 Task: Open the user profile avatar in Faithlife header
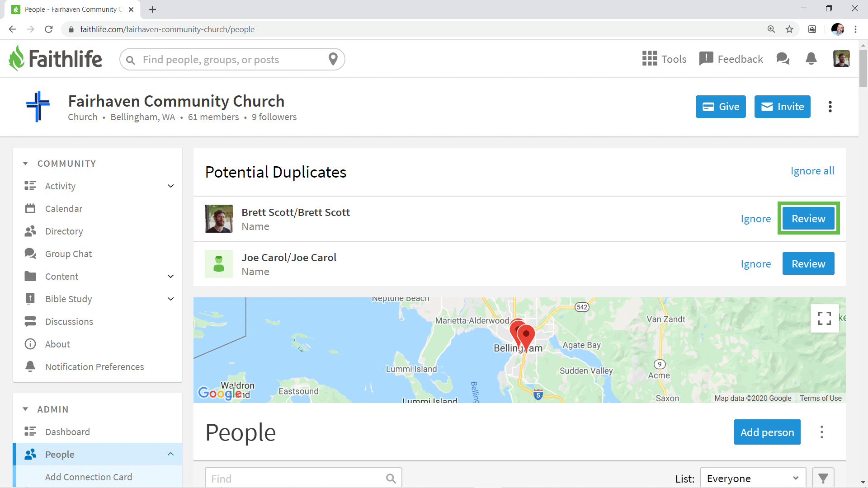[841, 59]
